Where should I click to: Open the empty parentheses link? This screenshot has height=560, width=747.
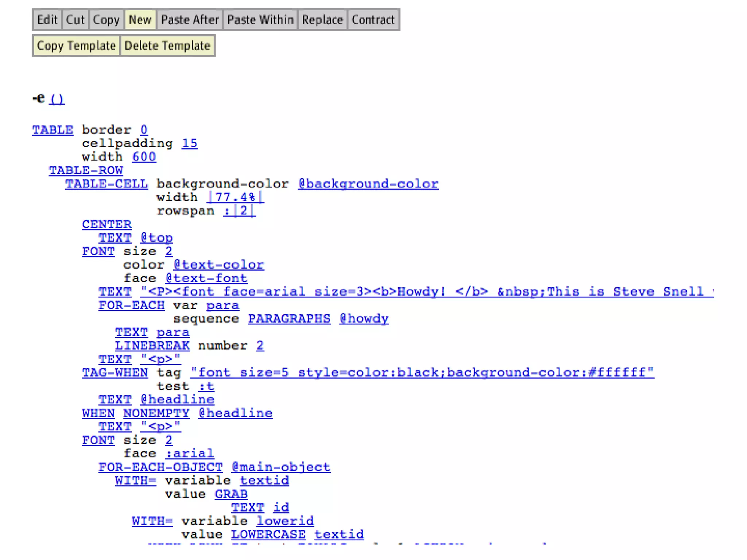(57, 99)
